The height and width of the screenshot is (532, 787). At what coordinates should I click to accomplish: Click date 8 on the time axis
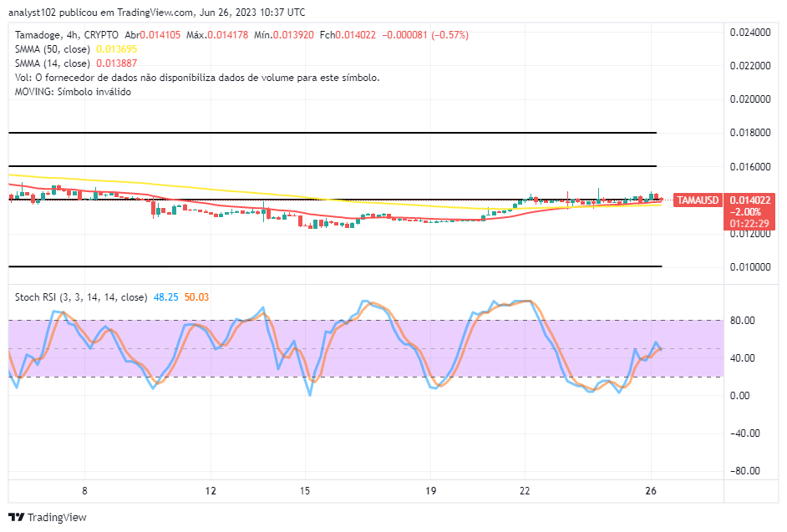click(x=85, y=491)
